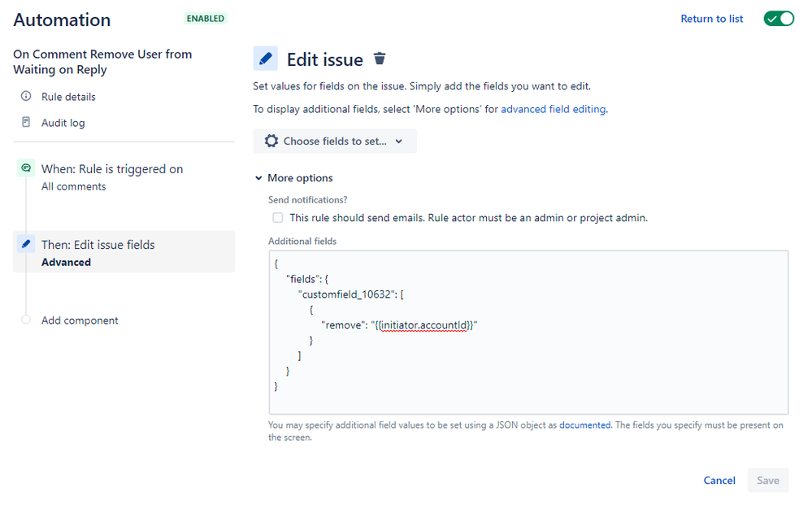Viewport: 812px width, 514px height.
Task: Open the documented hyperlink below the JSON field
Action: (585, 425)
